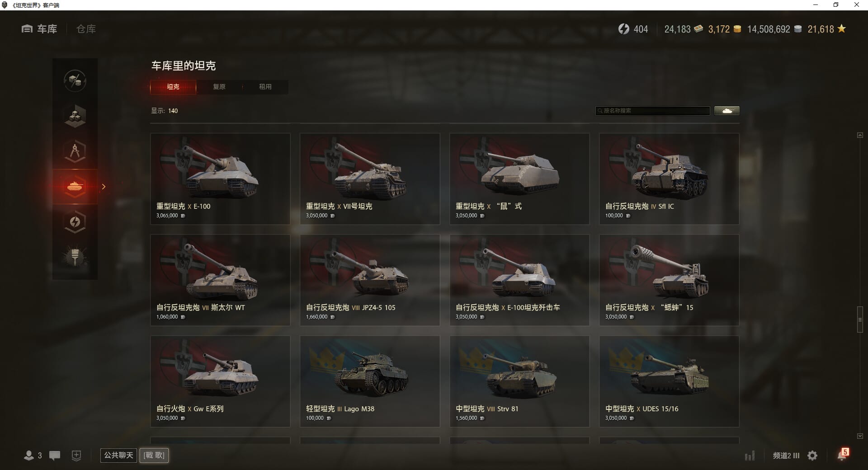Open the paint brush customization sidebar icon
This screenshot has height=470, width=868.
(x=75, y=257)
